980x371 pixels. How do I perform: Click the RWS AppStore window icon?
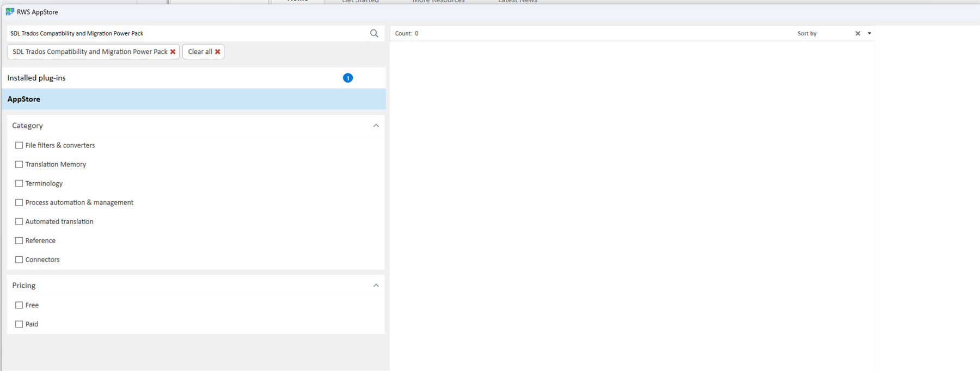tap(10, 11)
